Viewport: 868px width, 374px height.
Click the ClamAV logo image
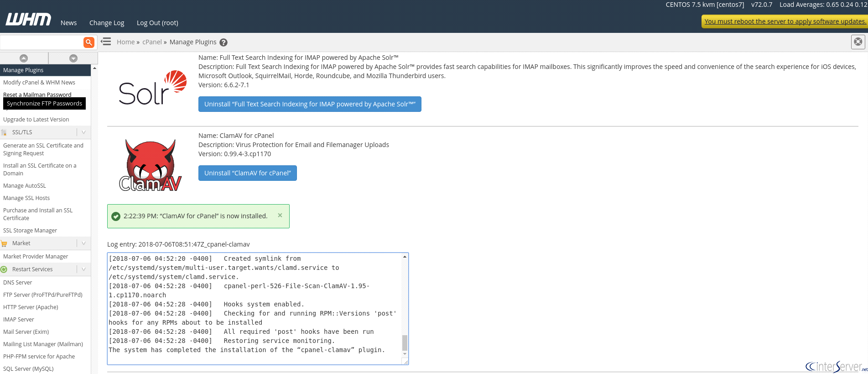(x=150, y=165)
